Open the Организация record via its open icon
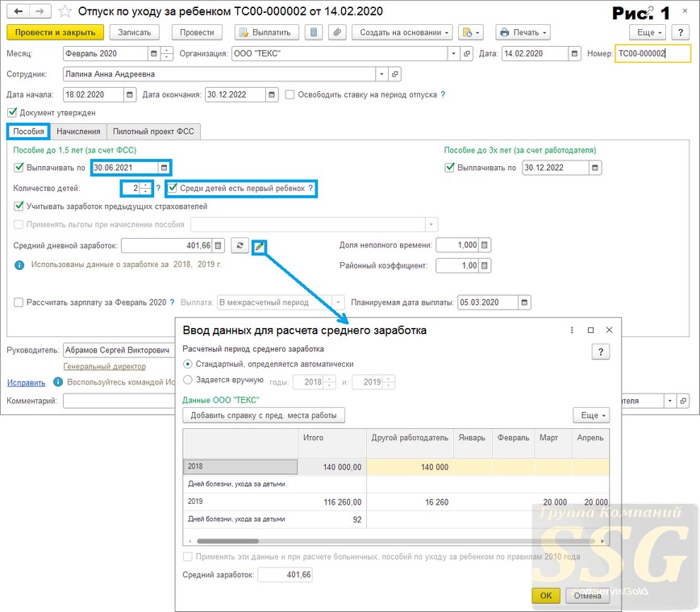Image resolution: width=700 pixels, height=612 pixels. click(x=466, y=53)
